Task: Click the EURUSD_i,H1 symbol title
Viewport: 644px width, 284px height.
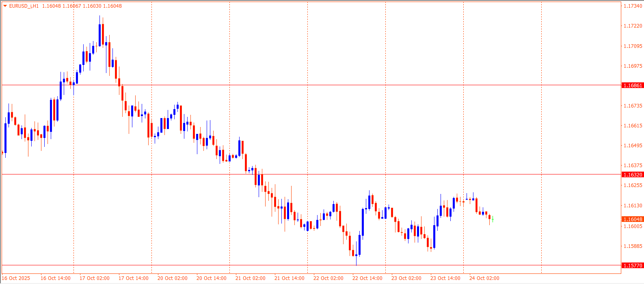Action: click(24, 6)
